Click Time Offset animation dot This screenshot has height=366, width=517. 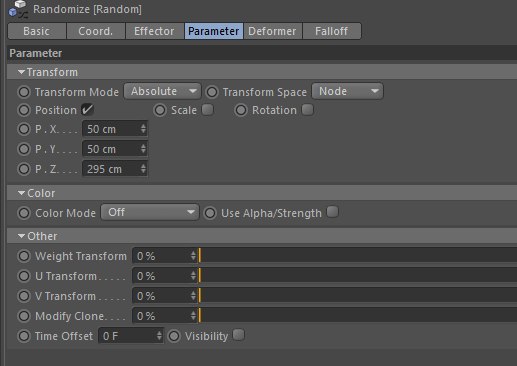[x=24, y=336]
